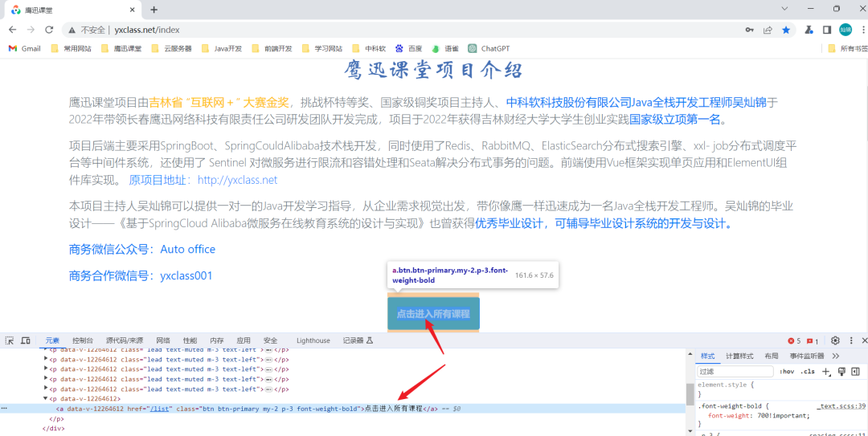Switch to the 源代码/来源 DevTools tab
The height and width of the screenshot is (436, 868).
[125, 340]
